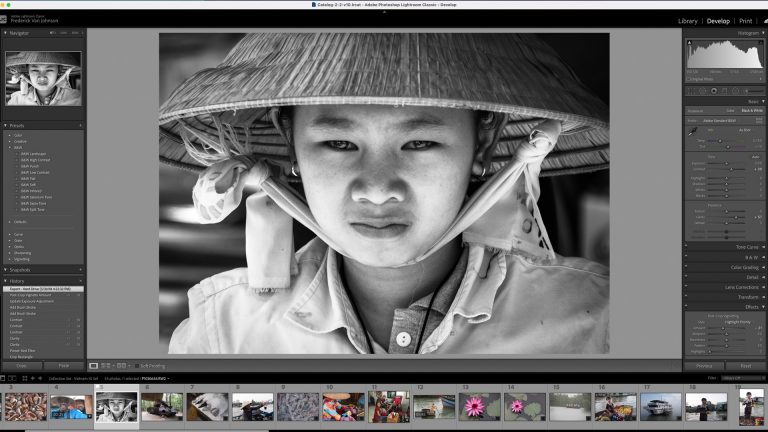
Task: Open the Library module
Action: coord(688,21)
